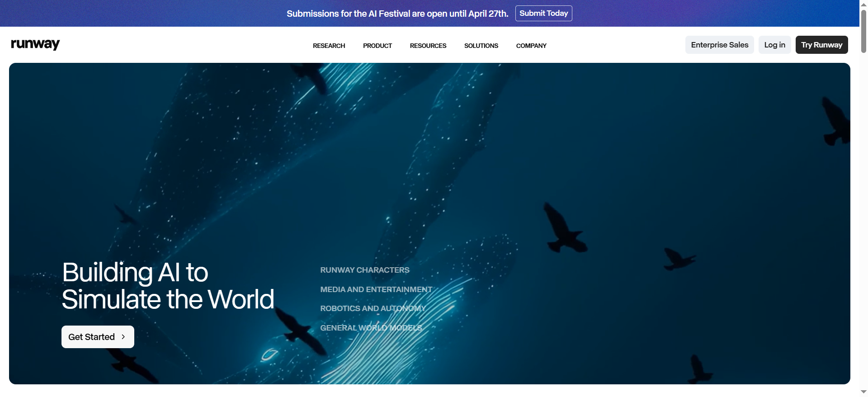
Task: Open the Research menu
Action: pyautogui.click(x=329, y=46)
